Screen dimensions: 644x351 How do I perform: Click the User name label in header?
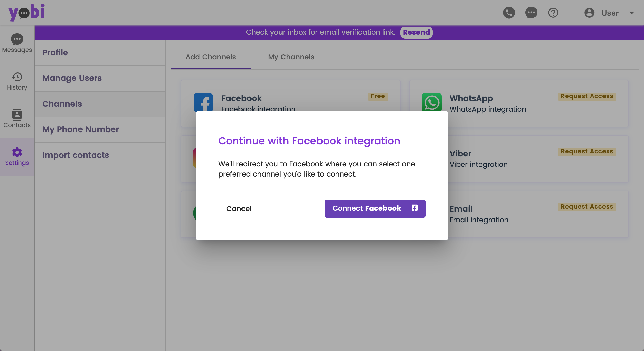click(610, 13)
